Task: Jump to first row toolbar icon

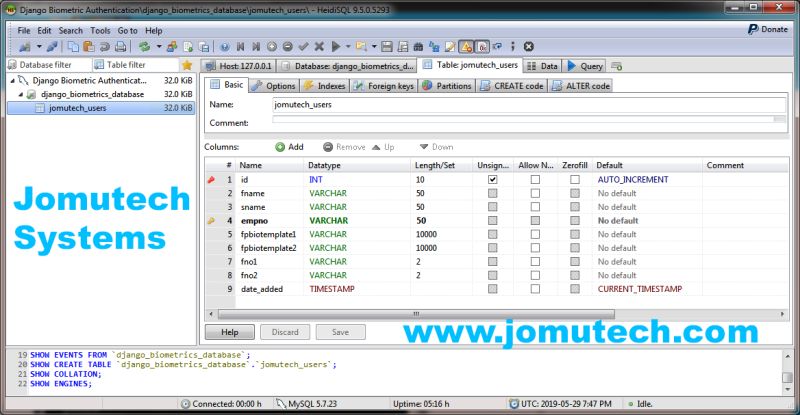Action: coord(240,47)
